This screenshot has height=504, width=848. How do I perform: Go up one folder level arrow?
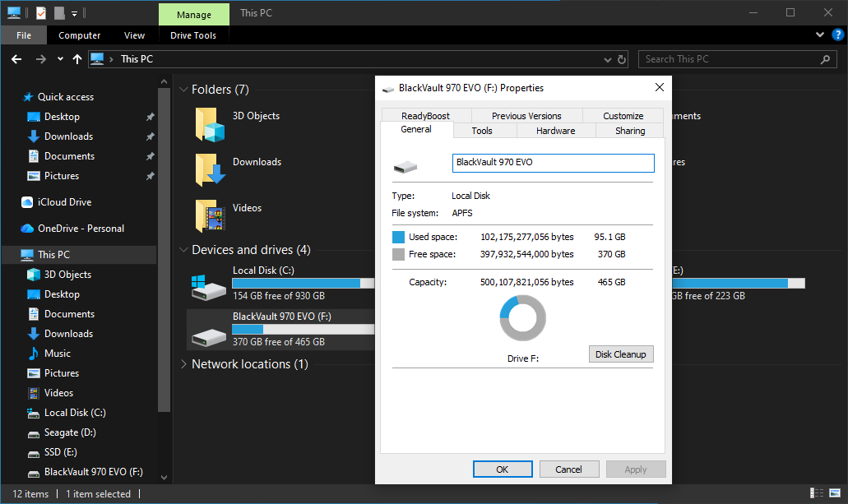tap(76, 59)
